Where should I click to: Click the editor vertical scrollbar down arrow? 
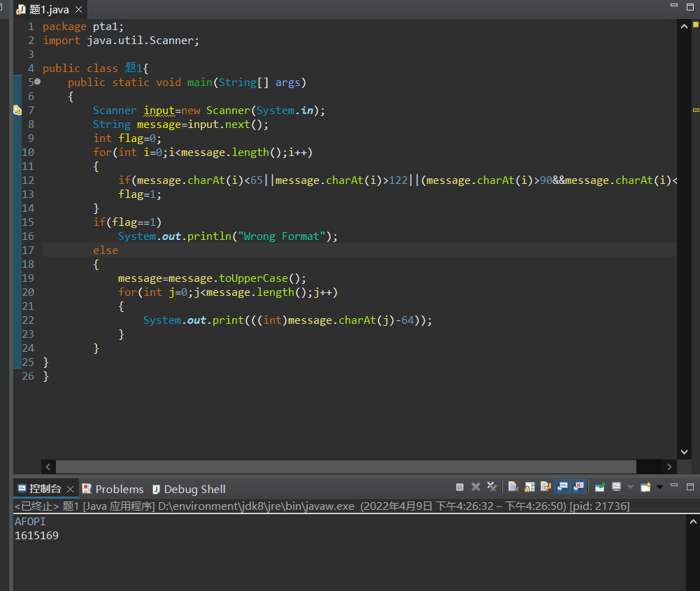coord(684,452)
